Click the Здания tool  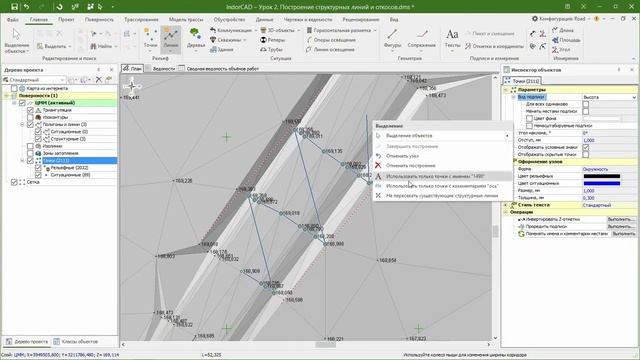[222, 49]
